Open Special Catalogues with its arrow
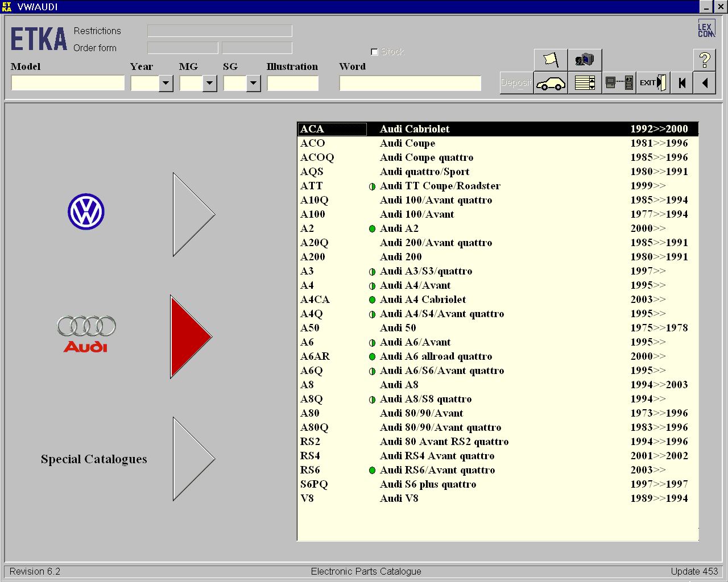Viewport: 728px width, 582px height. pyautogui.click(x=194, y=459)
